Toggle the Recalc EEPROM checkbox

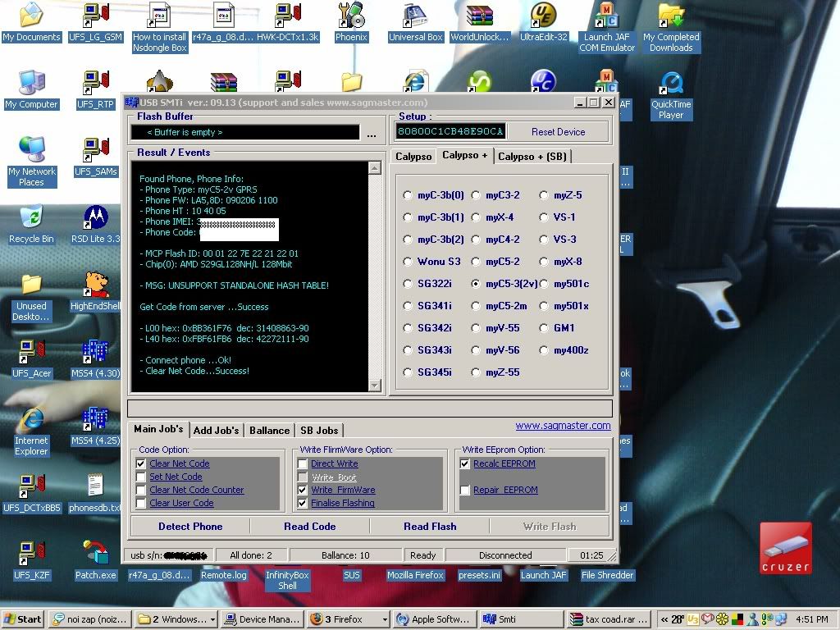point(465,464)
